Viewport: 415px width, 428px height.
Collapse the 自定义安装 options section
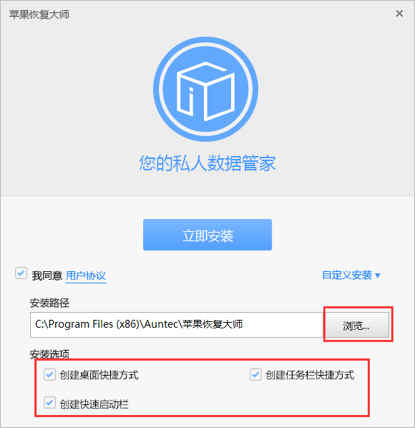pyautogui.click(x=351, y=275)
